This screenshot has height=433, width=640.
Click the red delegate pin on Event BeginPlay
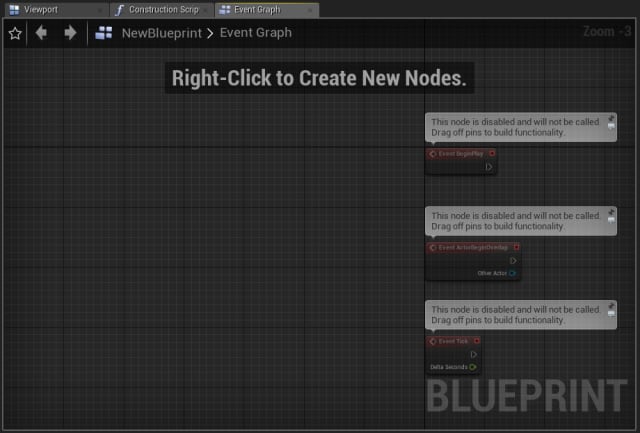pos(492,153)
